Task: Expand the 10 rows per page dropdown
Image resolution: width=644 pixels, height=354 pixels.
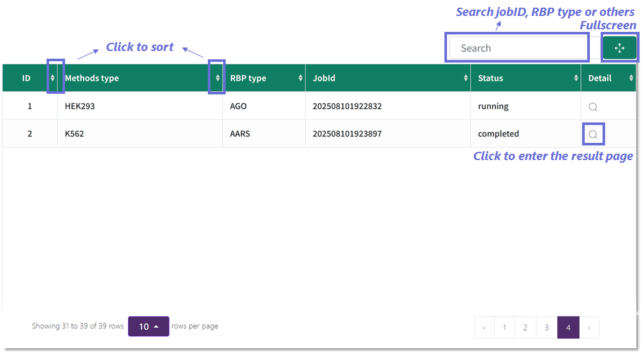Action: pyautogui.click(x=149, y=327)
